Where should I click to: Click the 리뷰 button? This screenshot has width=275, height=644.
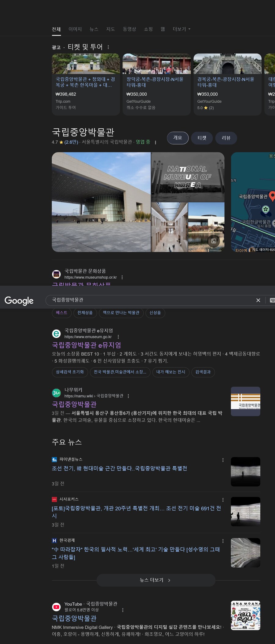(x=226, y=138)
